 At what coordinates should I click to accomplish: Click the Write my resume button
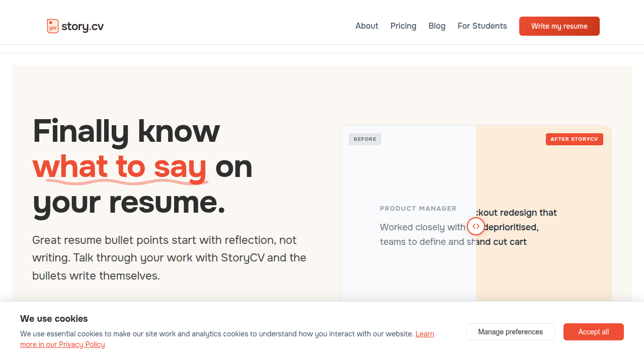[x=559, y=26]
